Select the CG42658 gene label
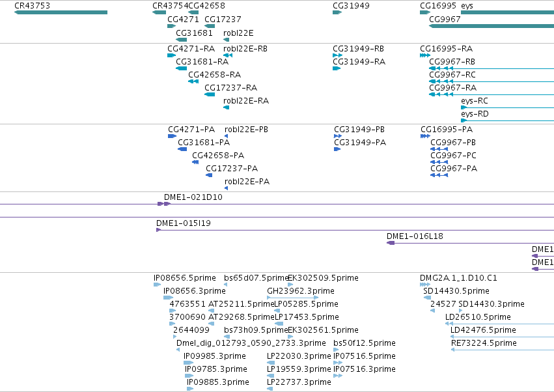The image size is (554, 392). point(206,6)
